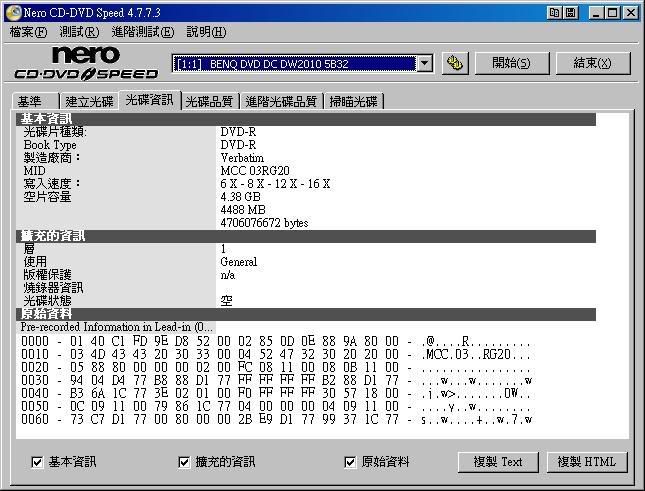Screen dimensions: 645x491
Task: Click hex row 0010
Action: point(276,354)
